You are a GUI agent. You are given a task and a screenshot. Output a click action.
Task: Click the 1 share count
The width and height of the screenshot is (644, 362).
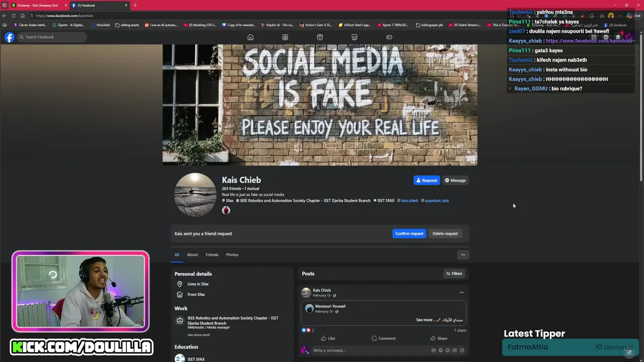coord(460,330)
